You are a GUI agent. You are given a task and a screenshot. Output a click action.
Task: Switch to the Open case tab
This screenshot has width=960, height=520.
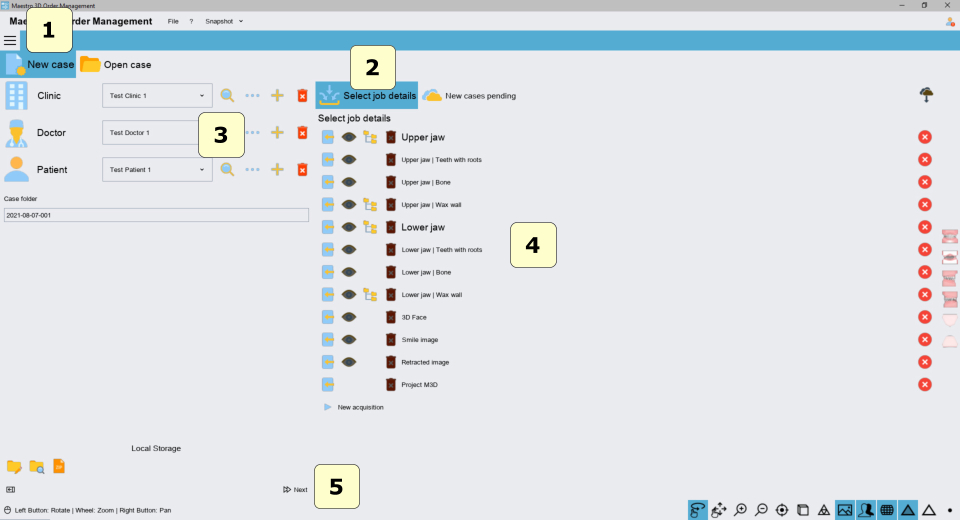[116, 64]
